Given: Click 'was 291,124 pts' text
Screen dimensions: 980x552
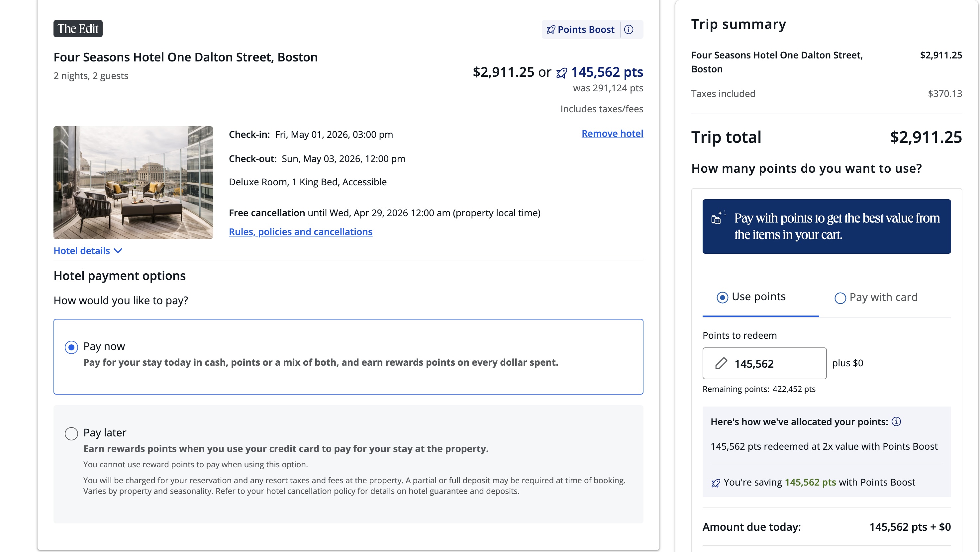Looking at the screenshot, I should 608,88.
